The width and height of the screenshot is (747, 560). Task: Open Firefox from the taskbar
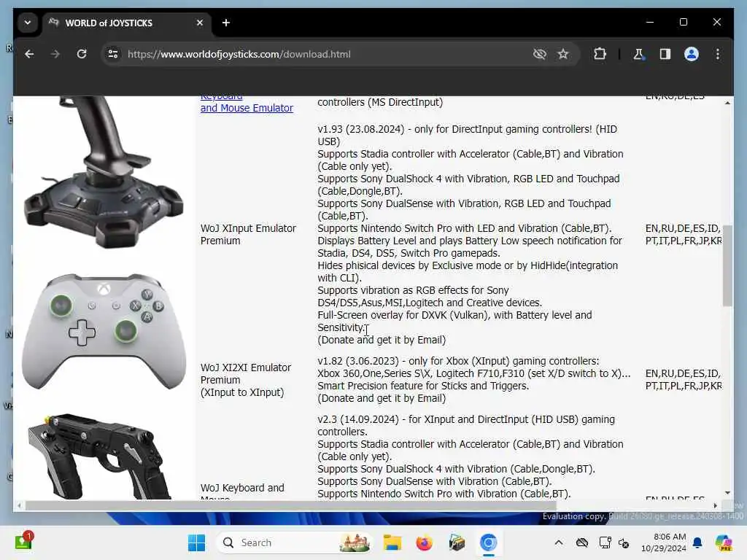(x=424, y=542)
